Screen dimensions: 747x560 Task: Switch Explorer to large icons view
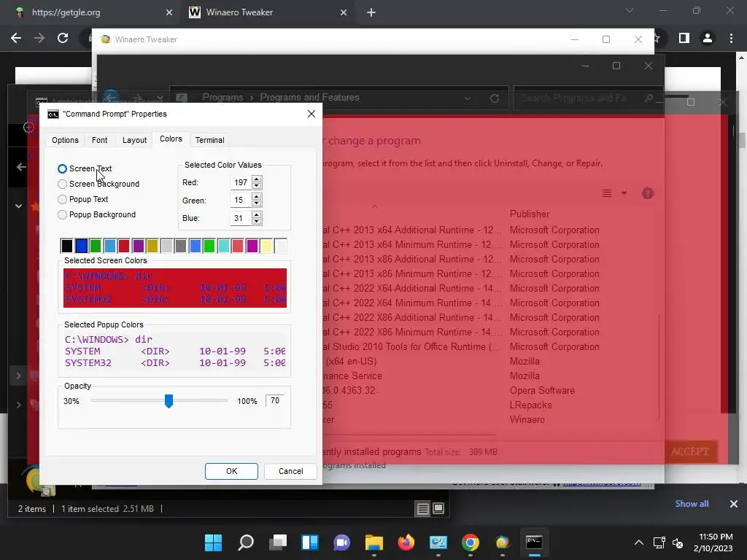(x=438, y=508)
